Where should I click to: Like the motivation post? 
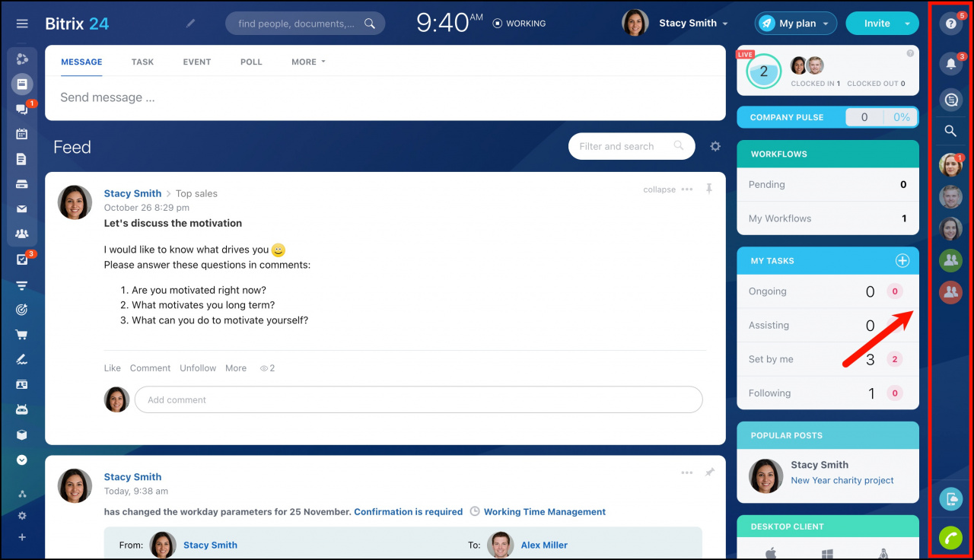point(113,368)
